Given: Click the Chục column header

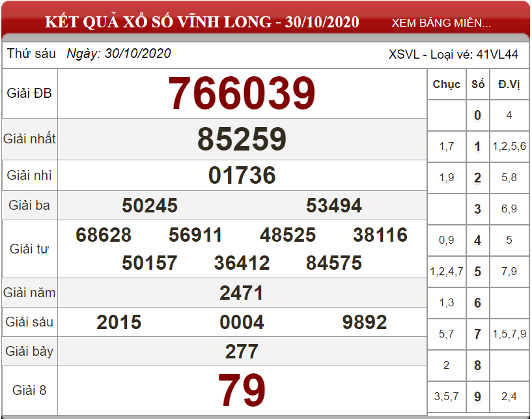Looking at the screenshot, I should 447,84.
